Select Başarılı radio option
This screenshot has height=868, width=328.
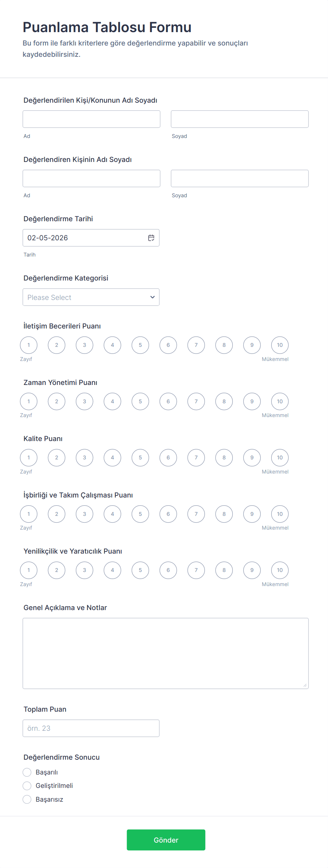pos(27,772)
